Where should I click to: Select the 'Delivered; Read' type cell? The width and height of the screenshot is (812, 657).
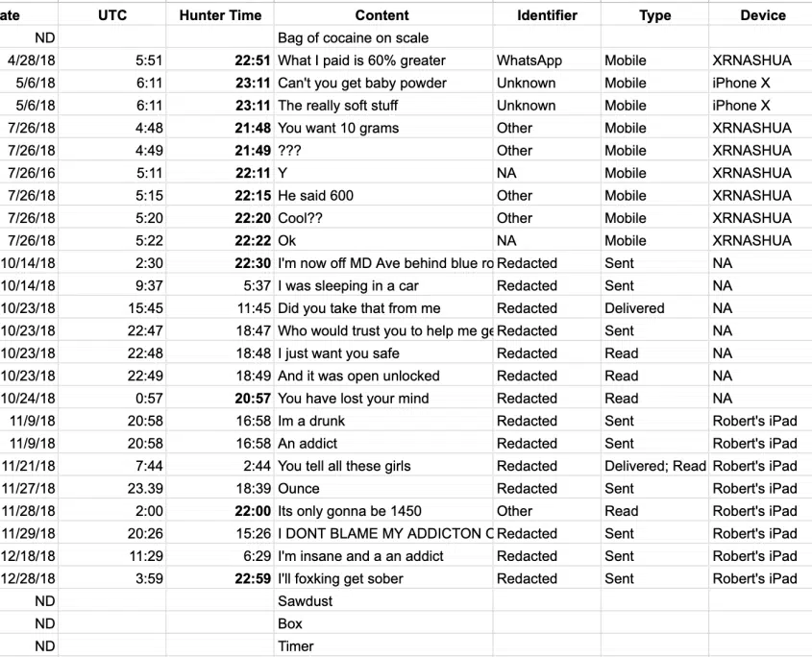654,466
